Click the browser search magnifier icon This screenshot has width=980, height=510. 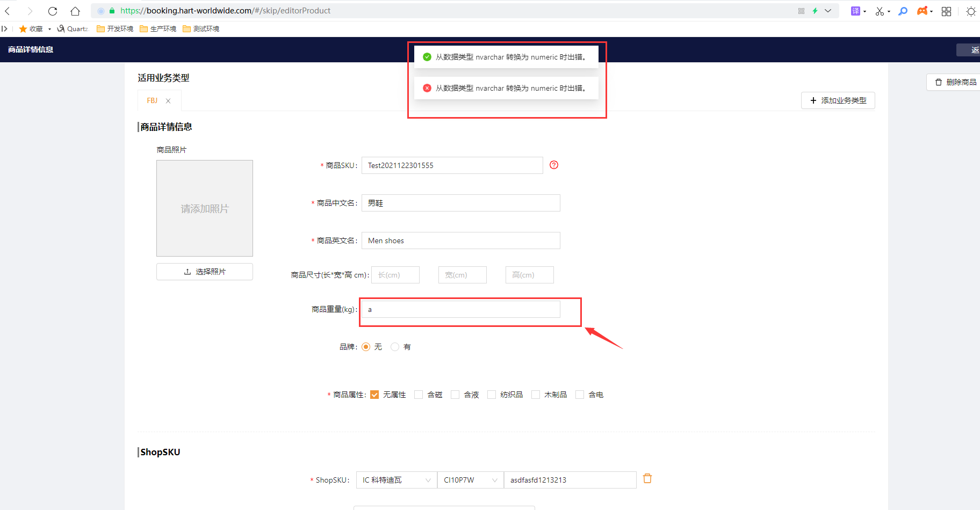click(903, 11)
